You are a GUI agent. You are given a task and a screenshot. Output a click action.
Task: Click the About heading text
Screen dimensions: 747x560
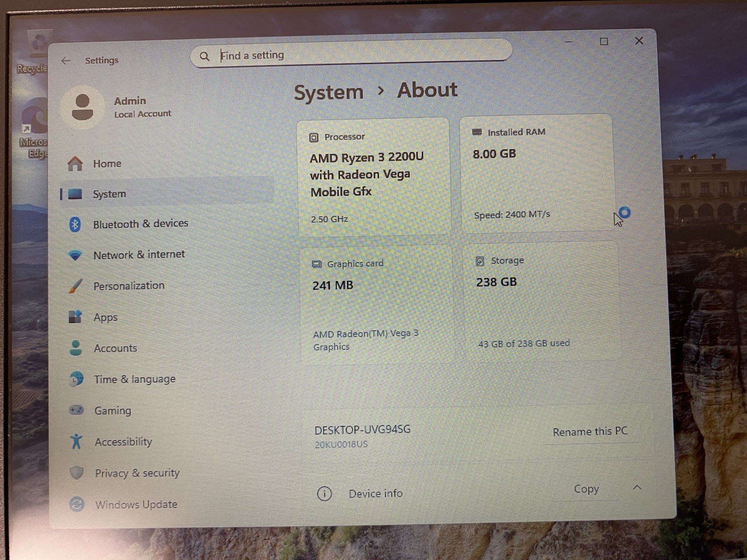(x=427, y=90)
